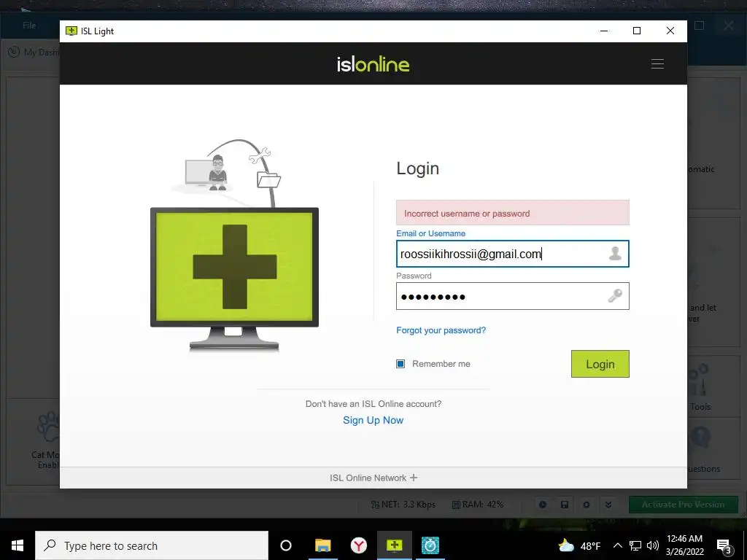Click the Tools icon in the background window
This screenshot has height=560, width=747.
699,380
